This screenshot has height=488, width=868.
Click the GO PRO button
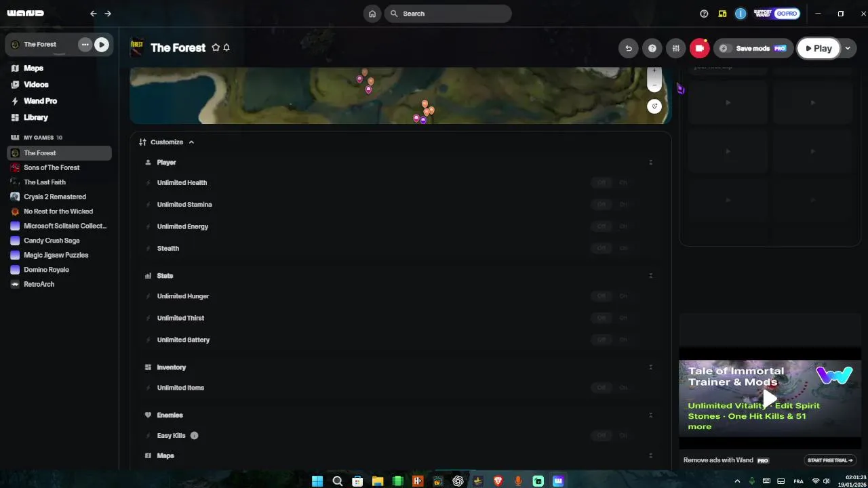[x=787, y=14]
